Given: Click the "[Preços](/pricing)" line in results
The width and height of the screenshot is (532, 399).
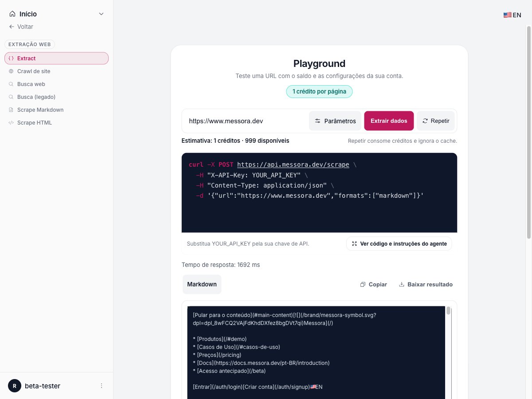Looking at the screenshot, I should pyautogui.click(x=217, y=355).
